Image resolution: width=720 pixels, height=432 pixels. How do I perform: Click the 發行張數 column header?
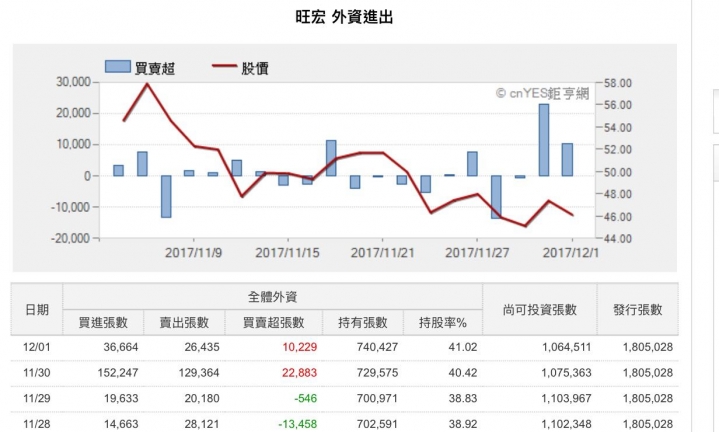click(x=638, y=310)
